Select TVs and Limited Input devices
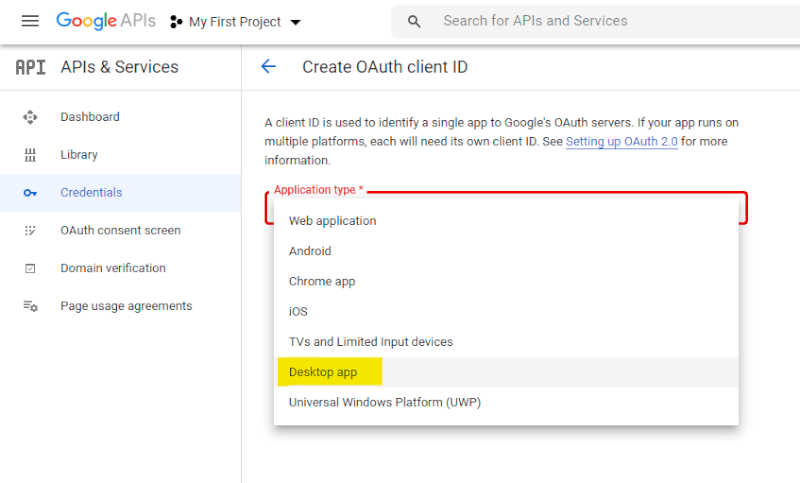 point(371,342)
